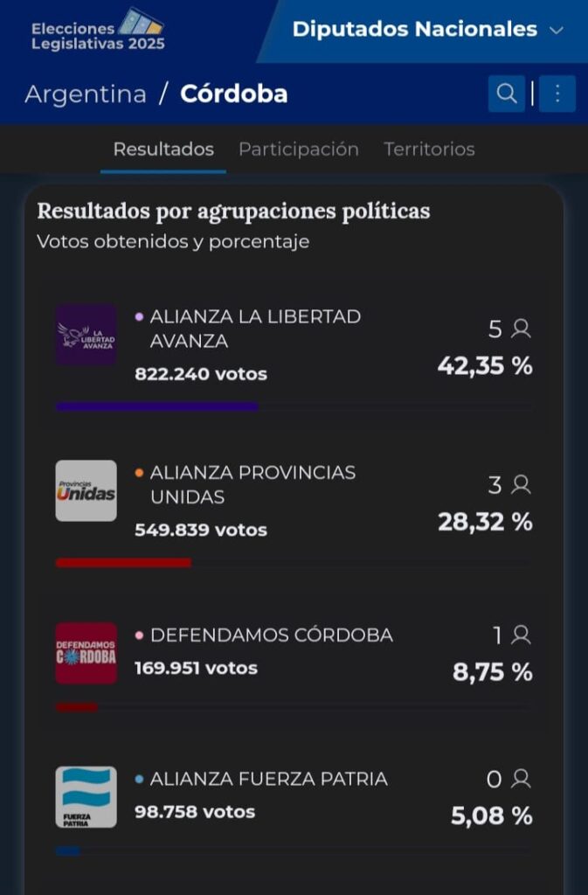Switch to the Territorios tab
The height and width of the screenshot is (895, 588).
[429, 149]
